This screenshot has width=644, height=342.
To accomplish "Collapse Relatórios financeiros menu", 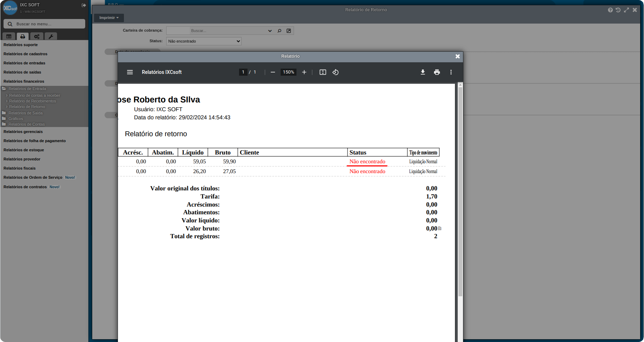I will [x=24, y=81].
